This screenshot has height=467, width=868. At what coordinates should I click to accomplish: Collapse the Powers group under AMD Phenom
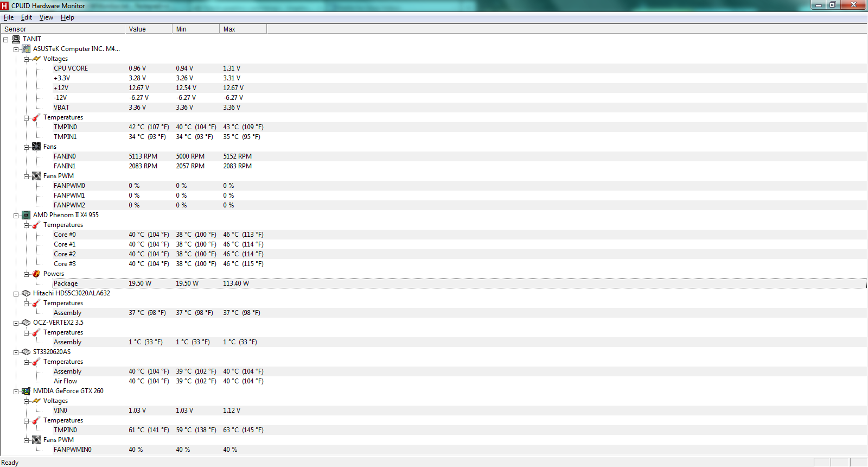tap(26, 274)
